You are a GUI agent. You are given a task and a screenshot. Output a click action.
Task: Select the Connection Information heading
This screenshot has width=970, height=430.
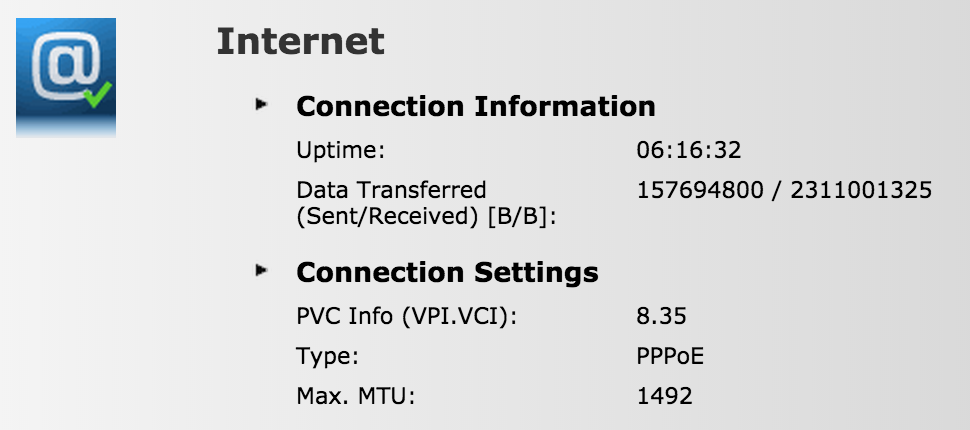[x=476, y=106]
